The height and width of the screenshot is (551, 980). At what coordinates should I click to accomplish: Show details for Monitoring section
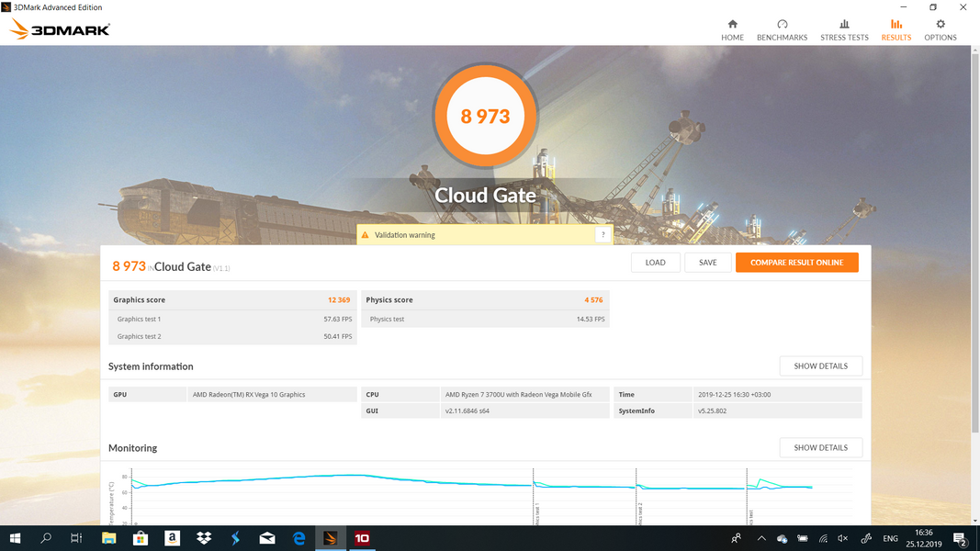click(x=820, y=448)
